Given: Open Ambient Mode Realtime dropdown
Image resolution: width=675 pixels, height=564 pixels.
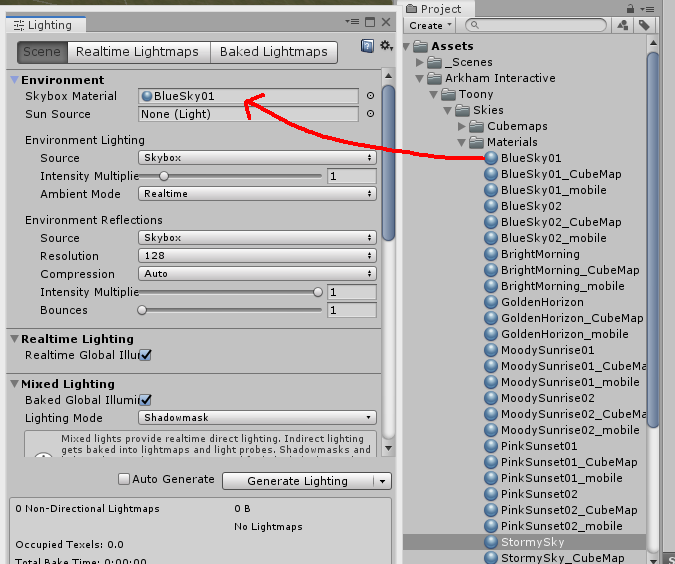Looking at the screenshot, I should 257,194.
